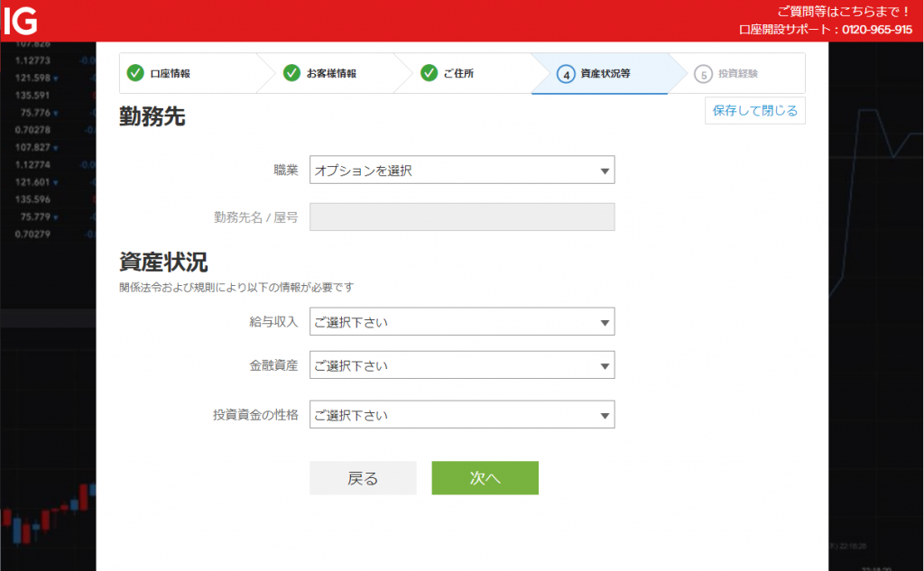
Task: Open the 金融資産 dropdown
Action: click(x=462, y=365)
